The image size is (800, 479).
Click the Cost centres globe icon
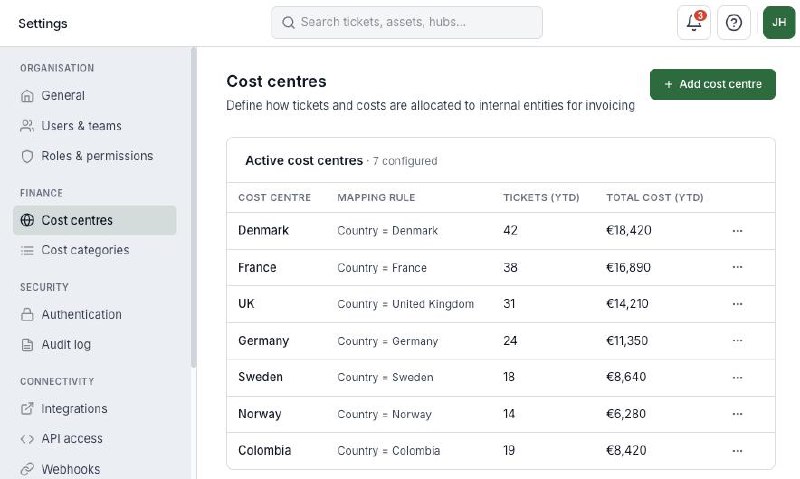(28, 220)
